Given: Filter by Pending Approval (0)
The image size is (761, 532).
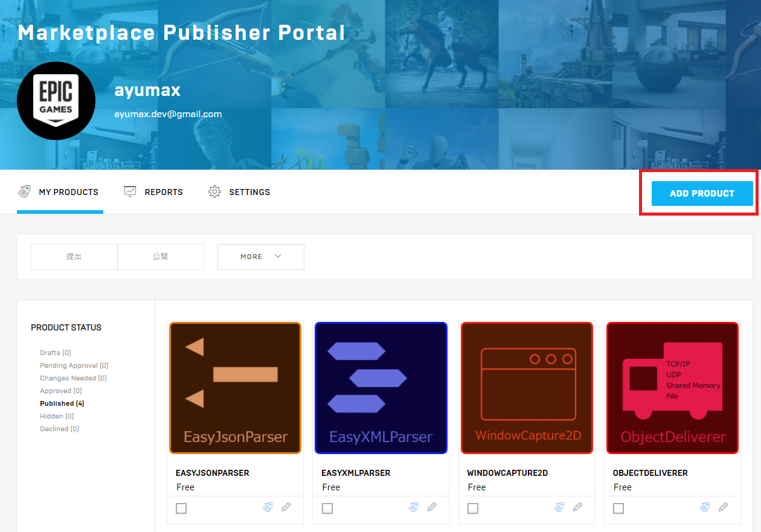Looking at the screenshot, I should click(74, 365).
